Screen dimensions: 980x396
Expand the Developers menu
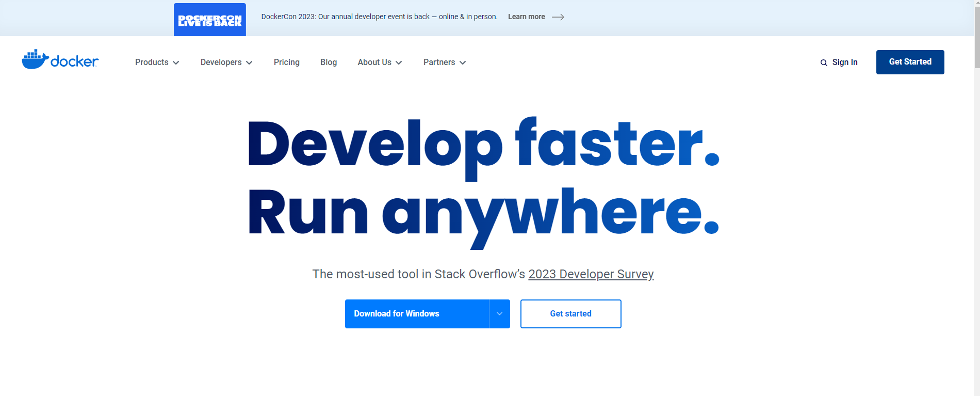click(226, 62)
